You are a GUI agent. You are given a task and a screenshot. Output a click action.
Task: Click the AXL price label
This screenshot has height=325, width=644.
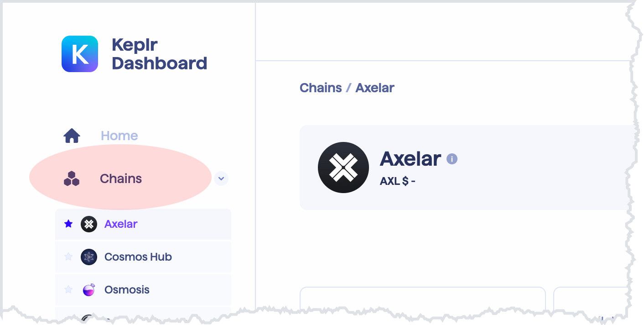(x=396, y=181)
